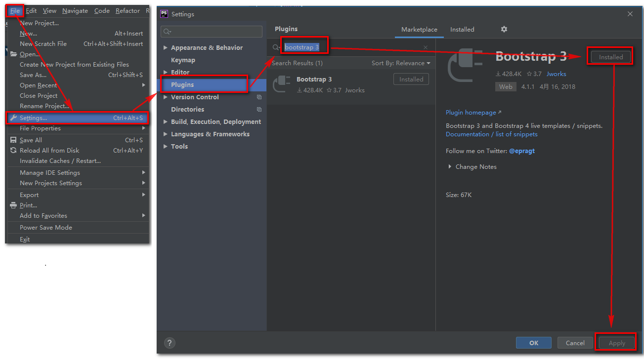Click the save icon next to Save All
Screen dimensions: 644x359
point(13,140)
